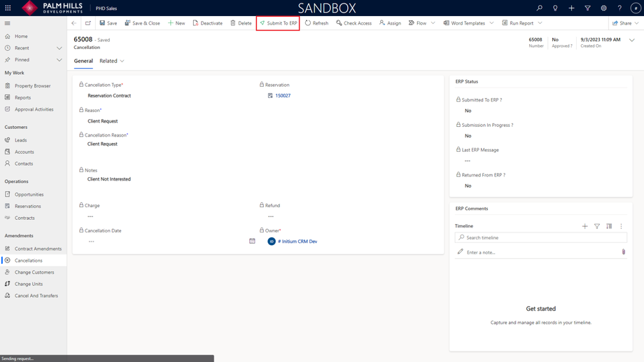The height and width of the screenshot is (362, 644).
Task: Open reservation link 150027
Action: coord(283,95)
